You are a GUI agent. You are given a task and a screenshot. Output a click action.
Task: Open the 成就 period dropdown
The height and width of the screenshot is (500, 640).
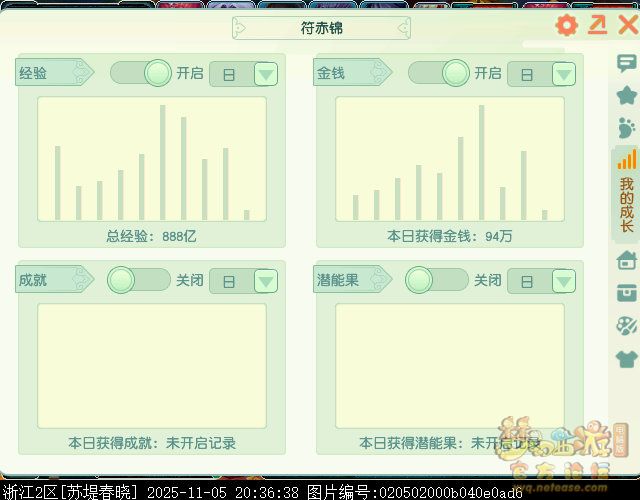265,282
